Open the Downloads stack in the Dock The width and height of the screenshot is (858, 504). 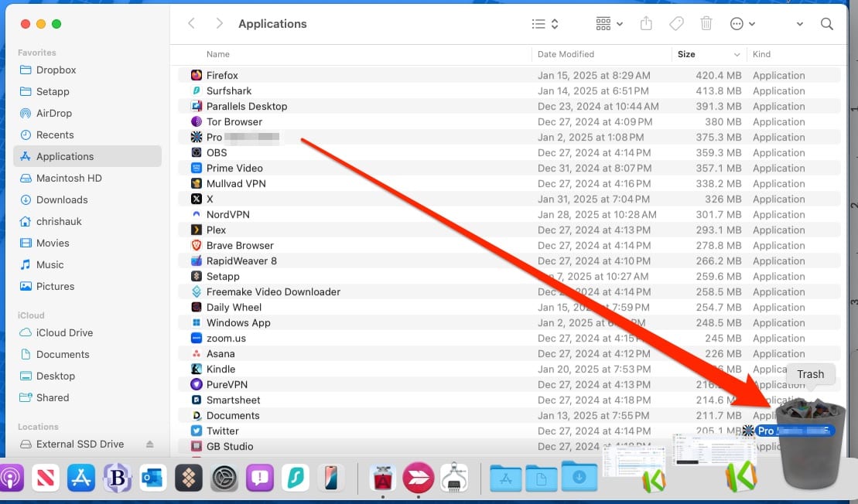[579, 477]
